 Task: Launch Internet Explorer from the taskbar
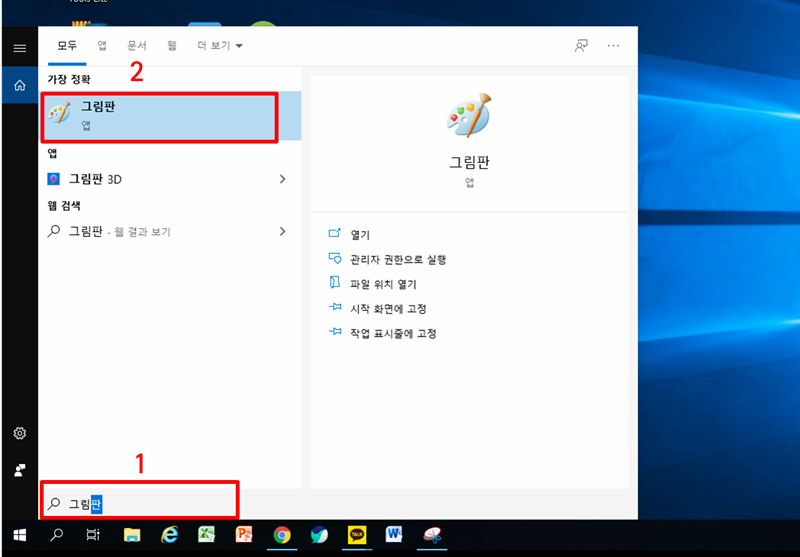pyautogui.click(x=169, y=535)
